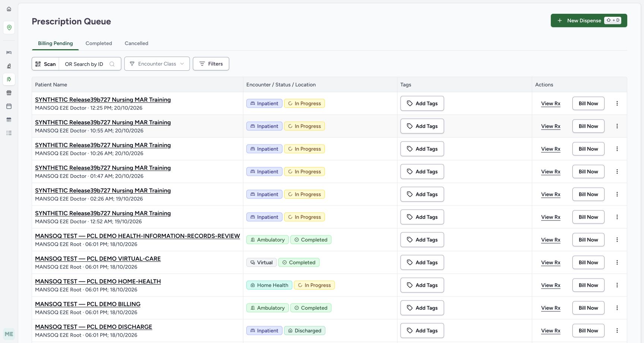Open the outlined calendar sidebar icon
The image size is (644, 343).
[9, 106]
